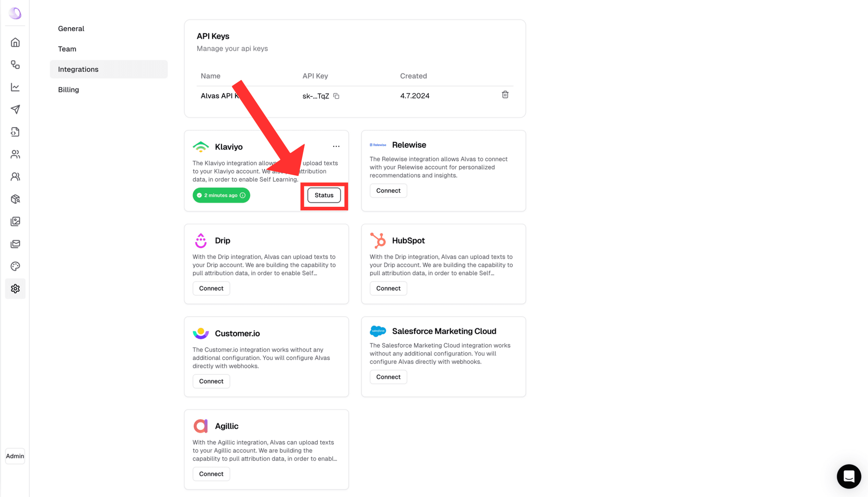Click the Alvas logo icon
Viewport: 868px width, 497px height.
point(15,13)
